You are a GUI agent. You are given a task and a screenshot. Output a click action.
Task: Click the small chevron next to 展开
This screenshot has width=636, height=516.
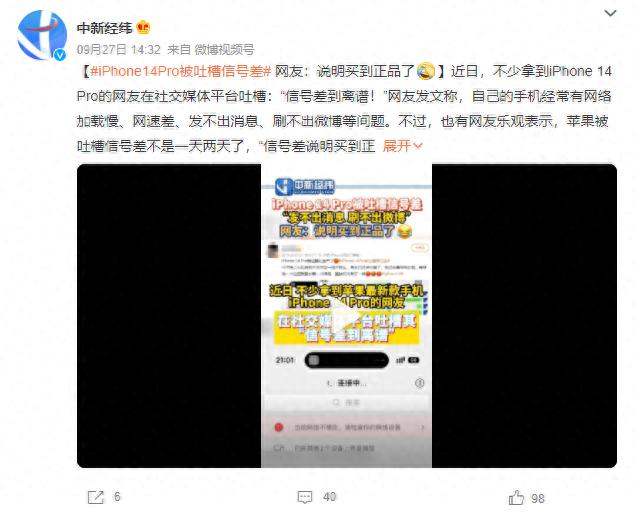[418, 146]
